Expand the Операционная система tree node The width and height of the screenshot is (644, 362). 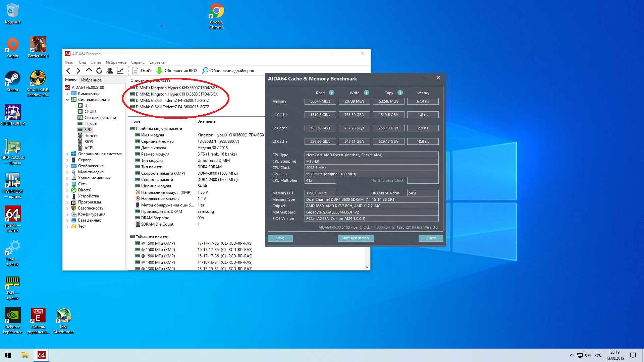pyautogui.click(x=67, y=154)
